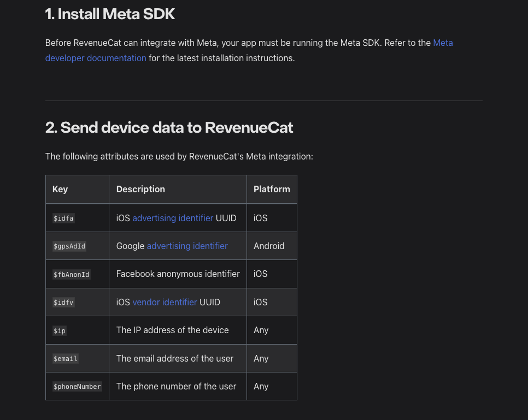The width and height of the screenshot is (528, 420).
Task: Select the $ip key cell
Action: (x=77, y=330)
